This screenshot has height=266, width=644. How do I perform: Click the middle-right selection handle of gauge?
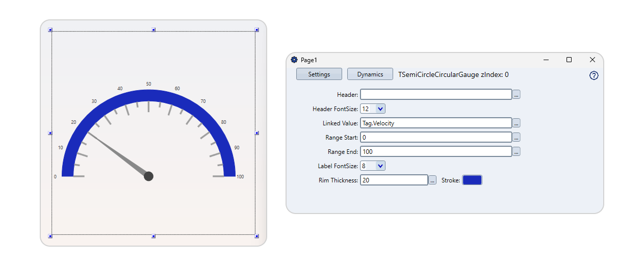pos(257,133)
